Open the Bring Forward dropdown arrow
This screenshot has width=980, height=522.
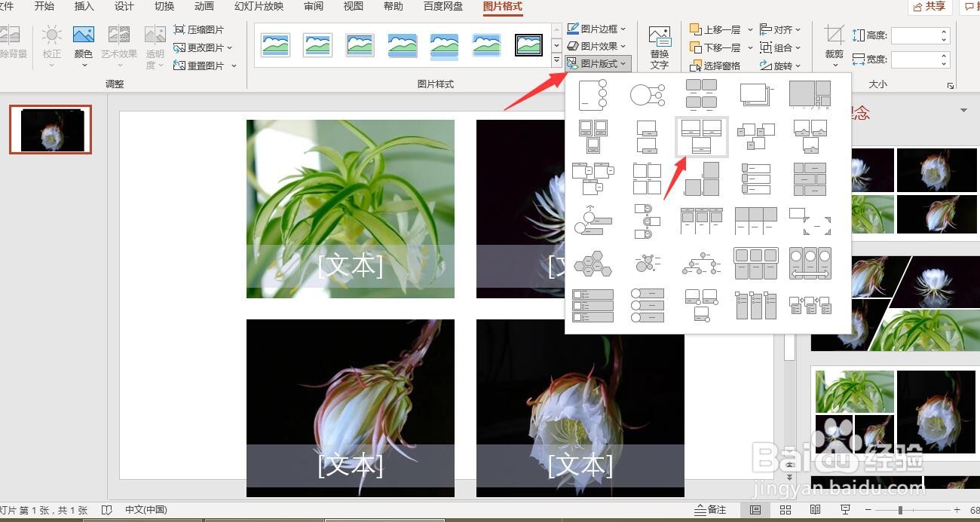click(x=750, y=29)
